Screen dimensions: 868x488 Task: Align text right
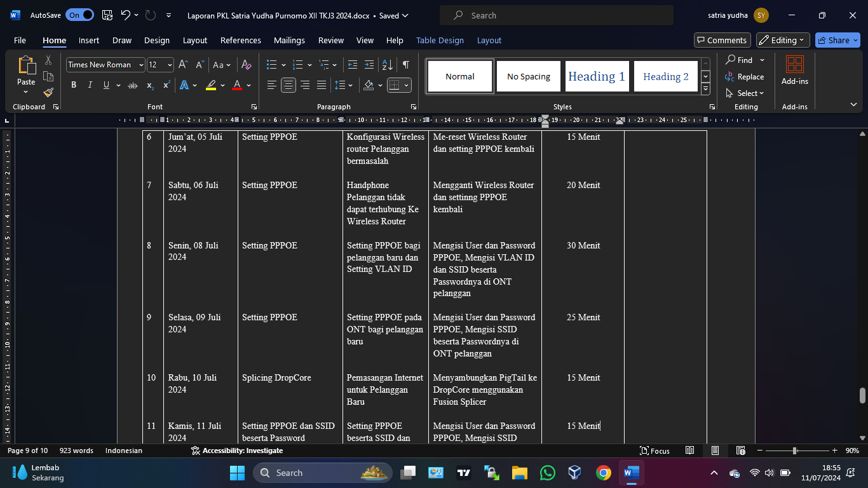[305, 85]
